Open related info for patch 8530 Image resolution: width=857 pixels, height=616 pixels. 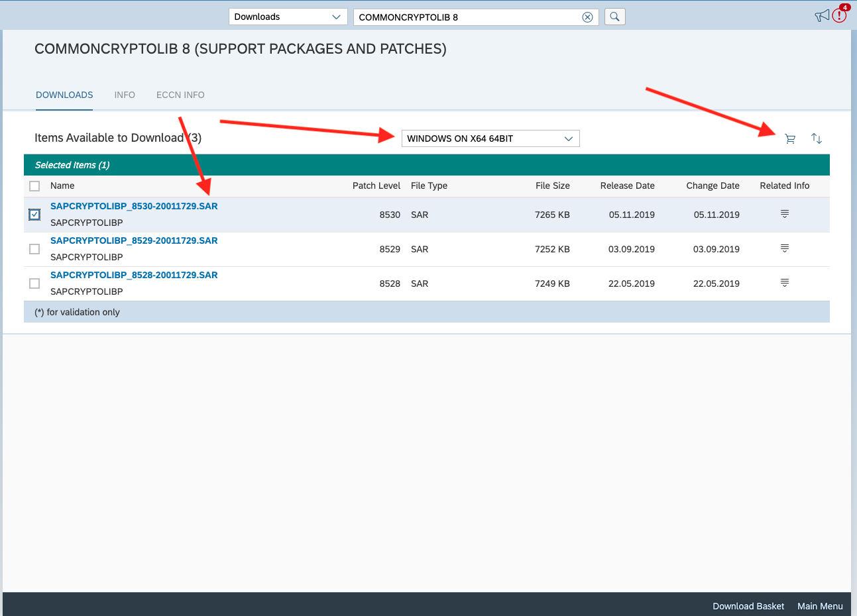pyautogui.click(x=784, y=214)
